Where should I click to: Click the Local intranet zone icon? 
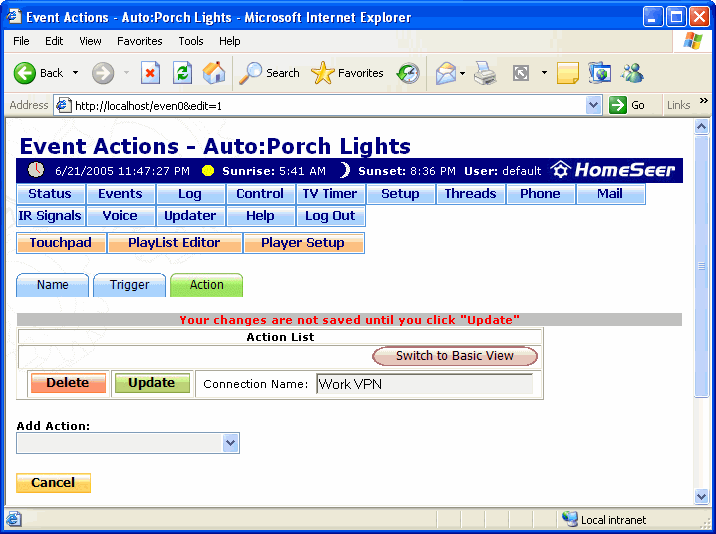tap(569, 519)
